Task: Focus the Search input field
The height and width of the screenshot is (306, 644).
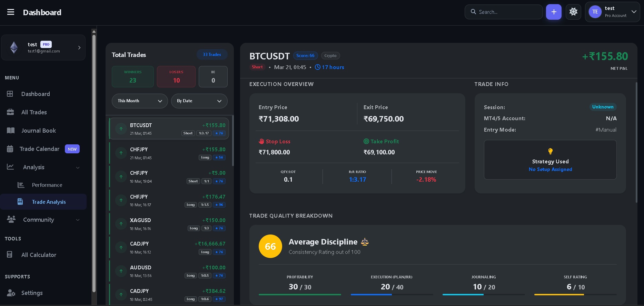Action: click(504, 12)
